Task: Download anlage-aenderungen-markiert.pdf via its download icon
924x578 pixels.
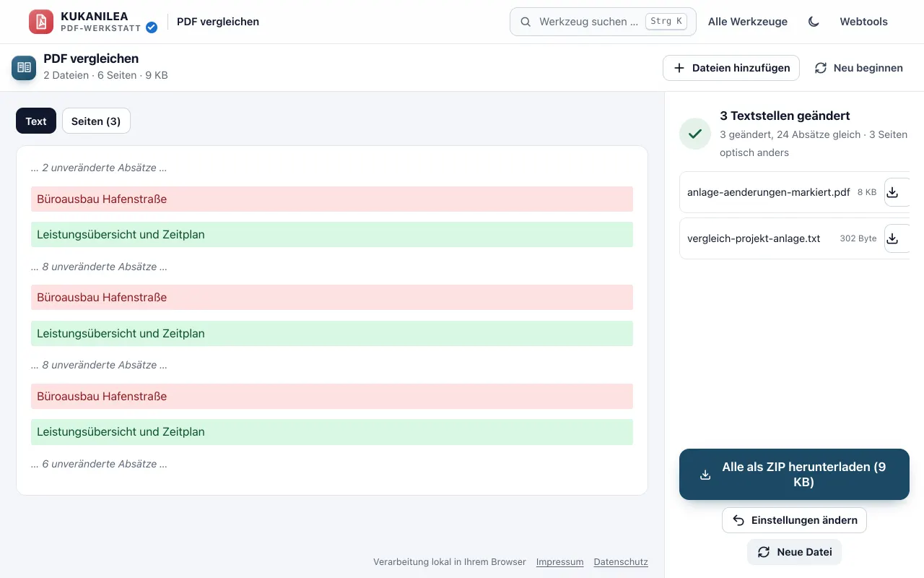Action: pos(893,192)
